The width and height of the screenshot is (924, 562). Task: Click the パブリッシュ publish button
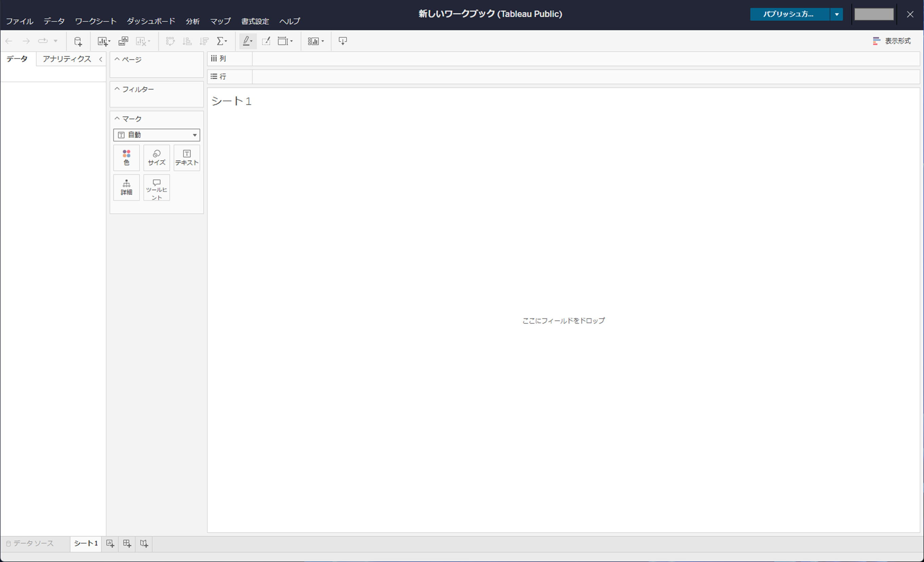[x=789, y=14]
